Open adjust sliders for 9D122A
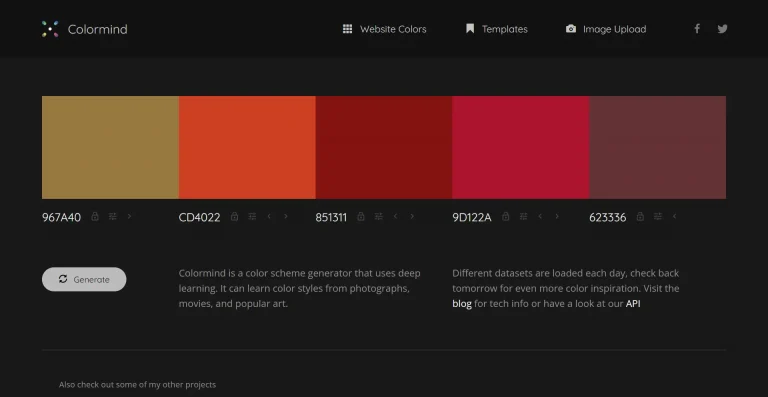Screen dimensions: 768x397 click(x=524, y=216)
